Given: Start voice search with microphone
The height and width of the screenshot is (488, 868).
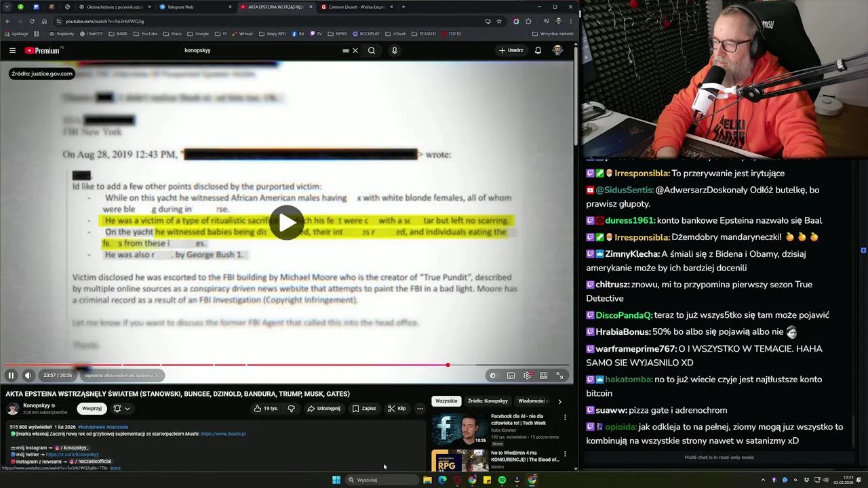Looking at the screenshot, I should [x=394, y=50].
